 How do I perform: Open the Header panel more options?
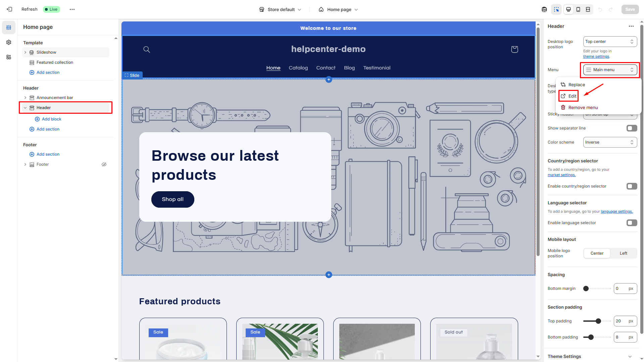(x=631, y=26)
